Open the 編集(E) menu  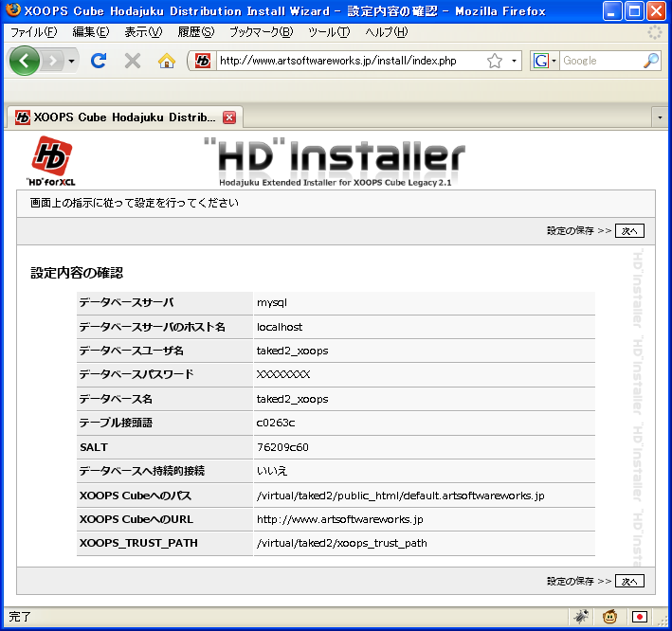click(x=91, y=32)
